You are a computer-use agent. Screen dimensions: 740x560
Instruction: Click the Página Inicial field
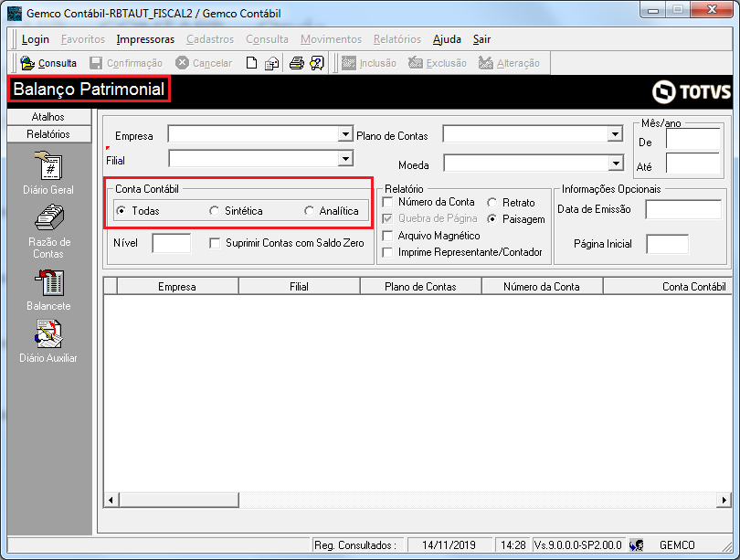(x=667, y=244)
